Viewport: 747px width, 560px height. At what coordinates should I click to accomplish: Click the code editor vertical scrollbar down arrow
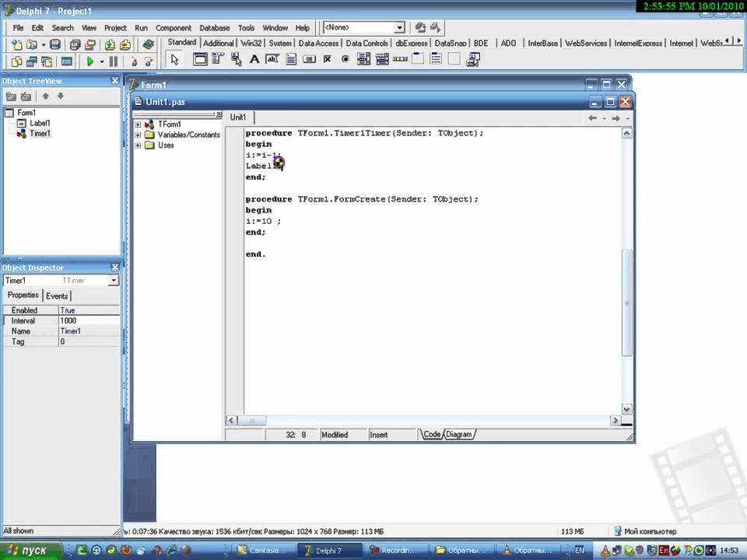click(627, 409)
